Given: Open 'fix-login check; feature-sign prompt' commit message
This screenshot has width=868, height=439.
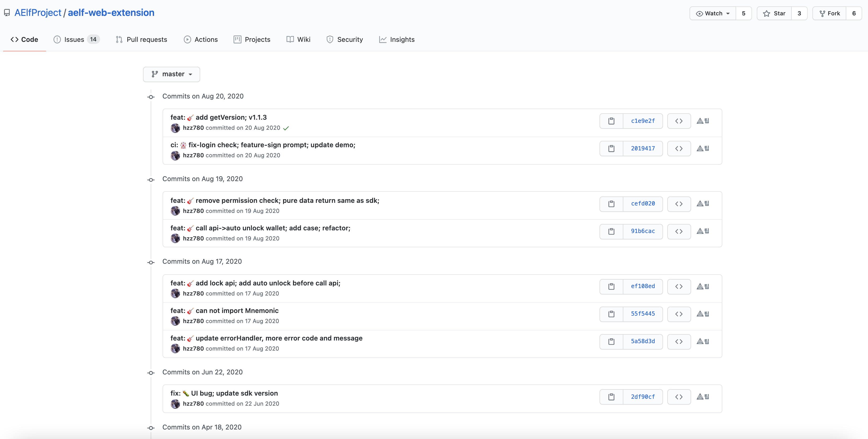Looking at the screenshot, I should [263, 145].
